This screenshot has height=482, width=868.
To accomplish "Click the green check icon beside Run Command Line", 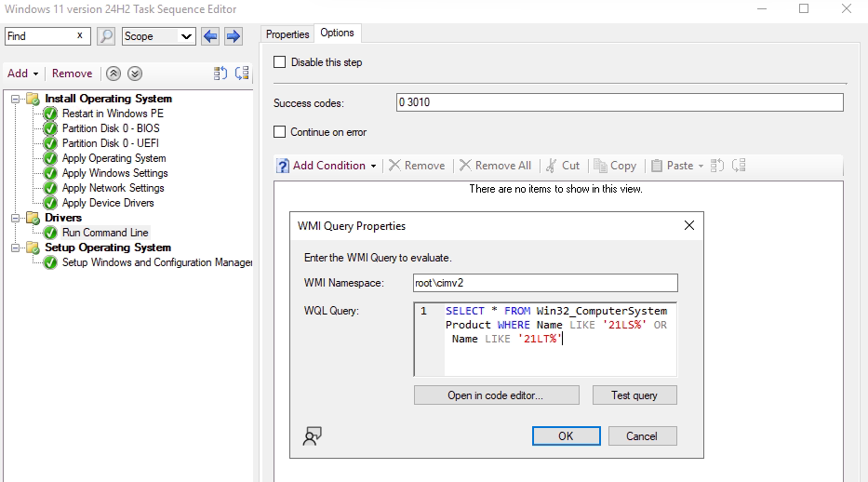I will pos(50,233).
